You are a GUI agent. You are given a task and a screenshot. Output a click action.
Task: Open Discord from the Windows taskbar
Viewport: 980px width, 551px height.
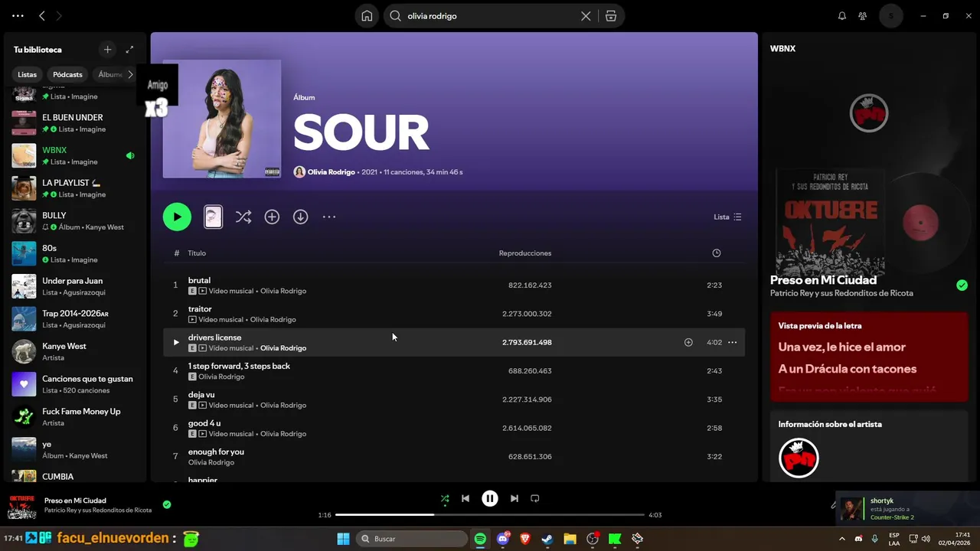[x=503, y=539]
